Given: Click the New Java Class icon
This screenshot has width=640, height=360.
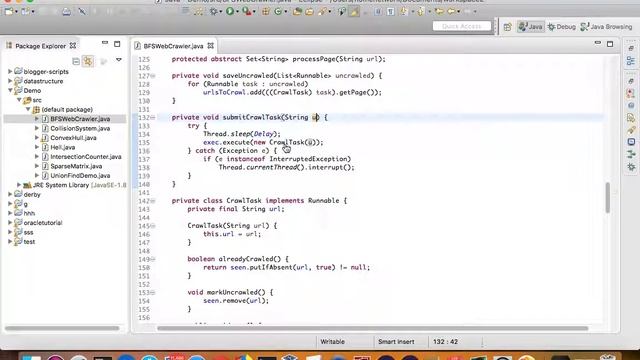Looking at the screenshot, I should pyautogui.click(x=278, y=11).
